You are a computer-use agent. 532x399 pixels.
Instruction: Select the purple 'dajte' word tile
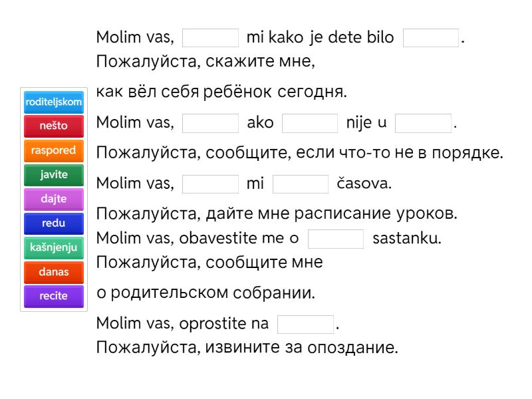coord(53,199)
